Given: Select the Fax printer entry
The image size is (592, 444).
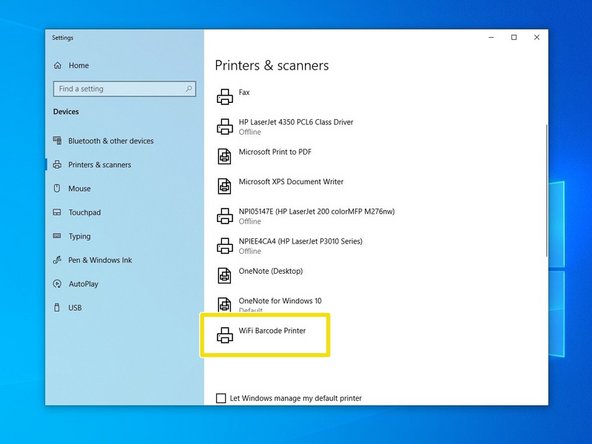Looking at the screenshot, I should click(x=244, y=92).
